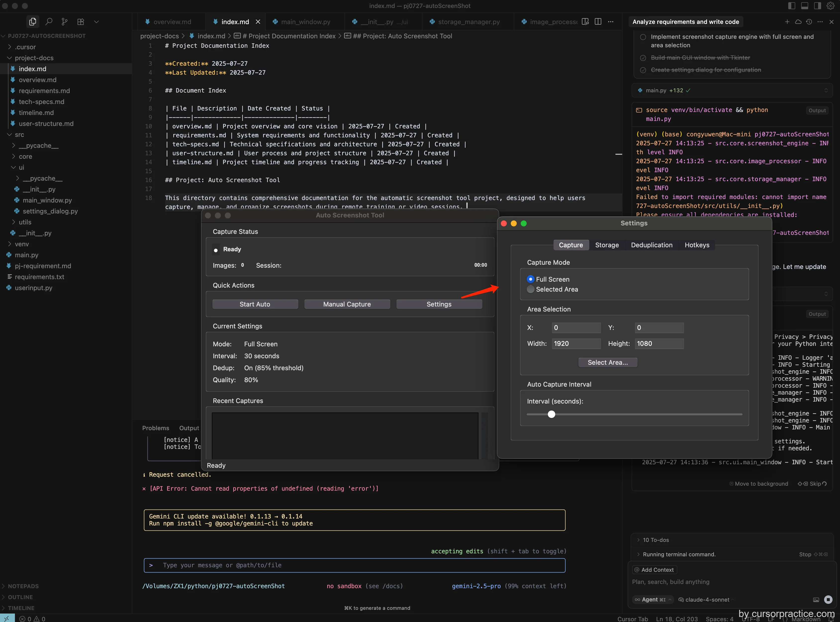Image resolution: width=840 pixels, height=622 pixels.
Task: Stop generation with round stop button
Action: [828, 599]
